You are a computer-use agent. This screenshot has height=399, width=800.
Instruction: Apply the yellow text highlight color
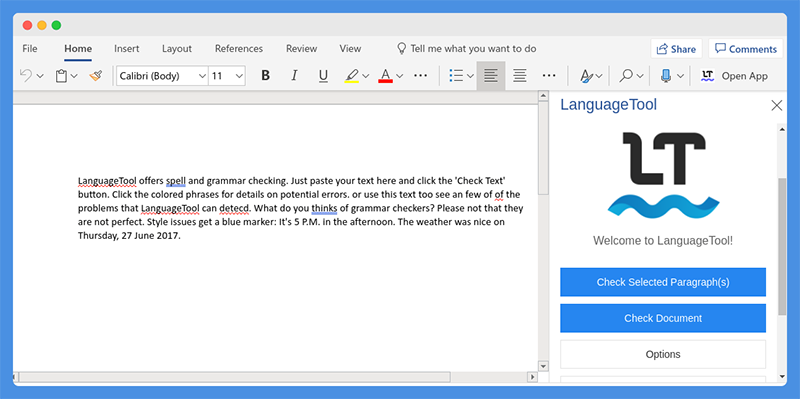352,76
